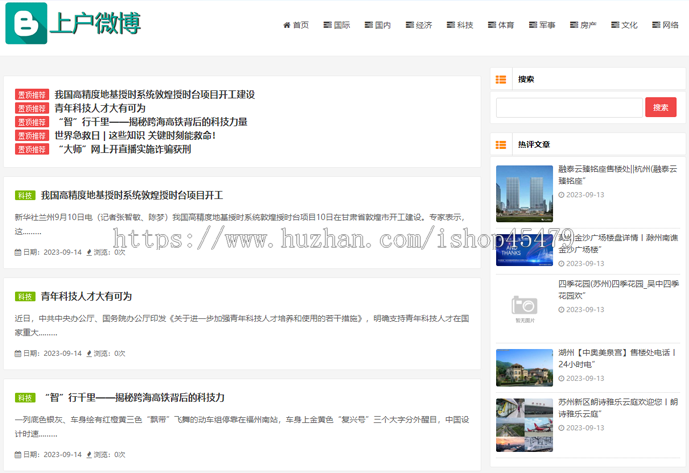Open the 体育 navigation item
The image size is (689, 473).
tap(501, 25)
